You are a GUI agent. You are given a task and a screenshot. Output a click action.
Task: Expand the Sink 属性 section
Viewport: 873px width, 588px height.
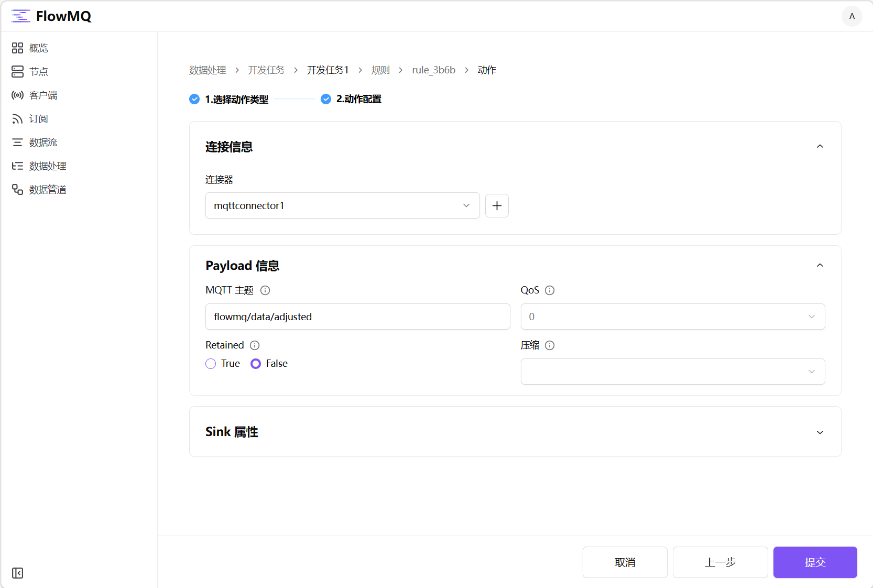(x=820, y=432)
